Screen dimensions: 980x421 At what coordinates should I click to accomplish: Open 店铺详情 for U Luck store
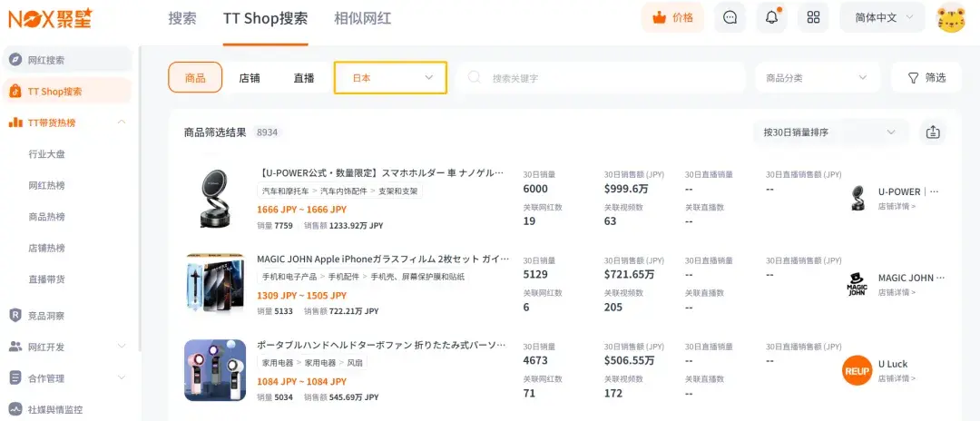coord(897,378)
